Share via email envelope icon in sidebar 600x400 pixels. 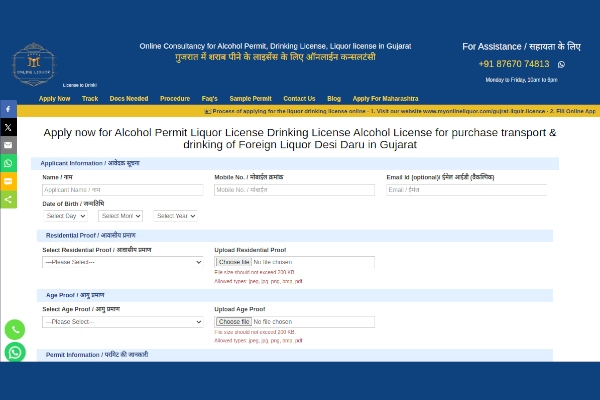(x=8, y=145)
